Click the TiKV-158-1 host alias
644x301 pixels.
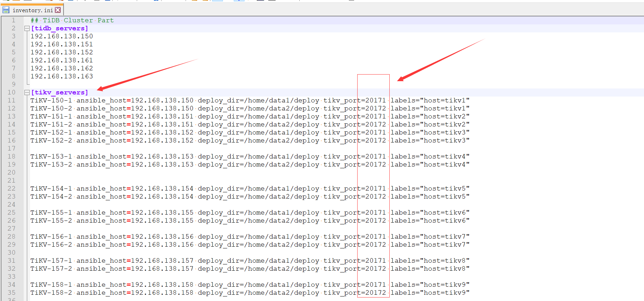coord(51,285)
